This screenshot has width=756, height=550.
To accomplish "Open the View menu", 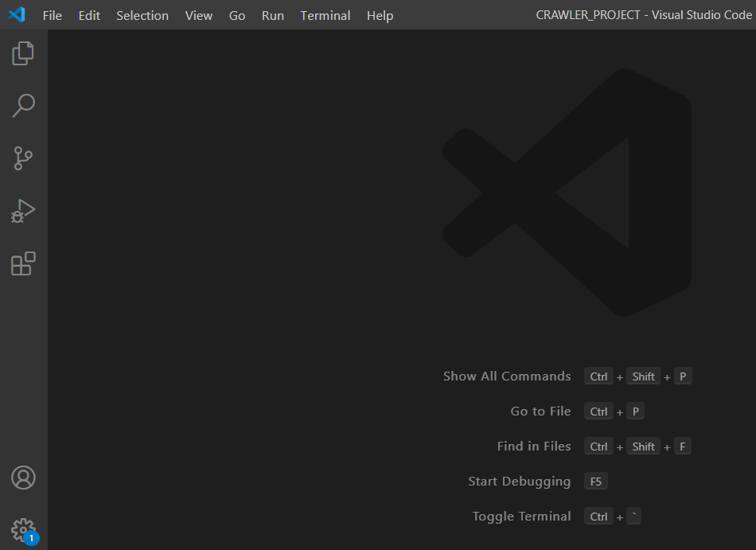I will (x=199, y=15).
